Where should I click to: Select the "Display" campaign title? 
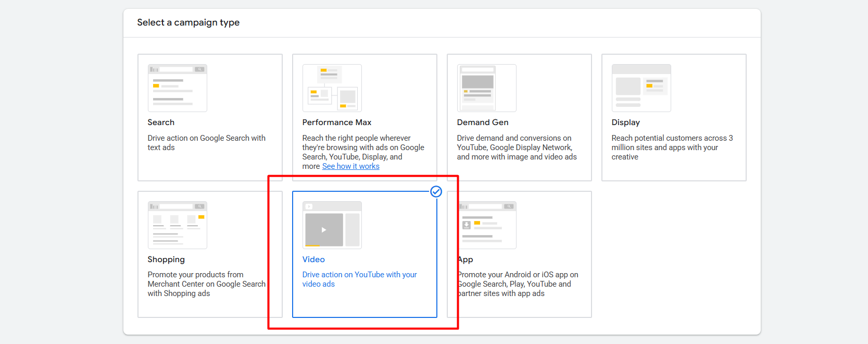(625, 122)
